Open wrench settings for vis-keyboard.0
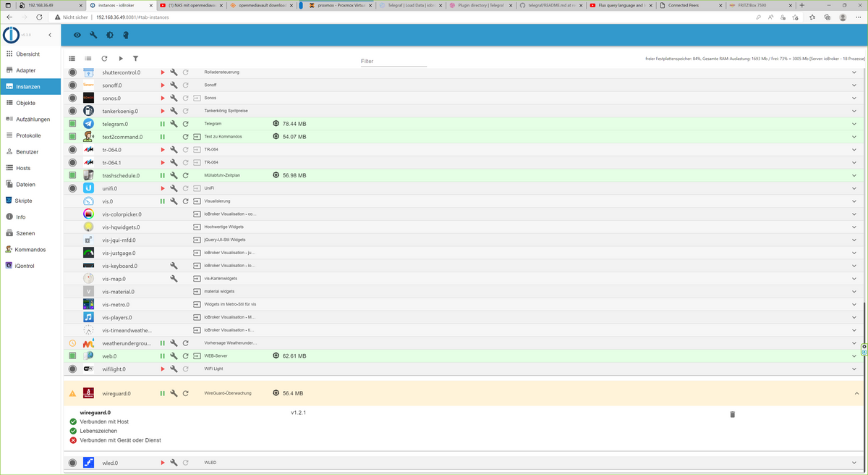This screenshot has width=868, height=475. tap(174, 266)
